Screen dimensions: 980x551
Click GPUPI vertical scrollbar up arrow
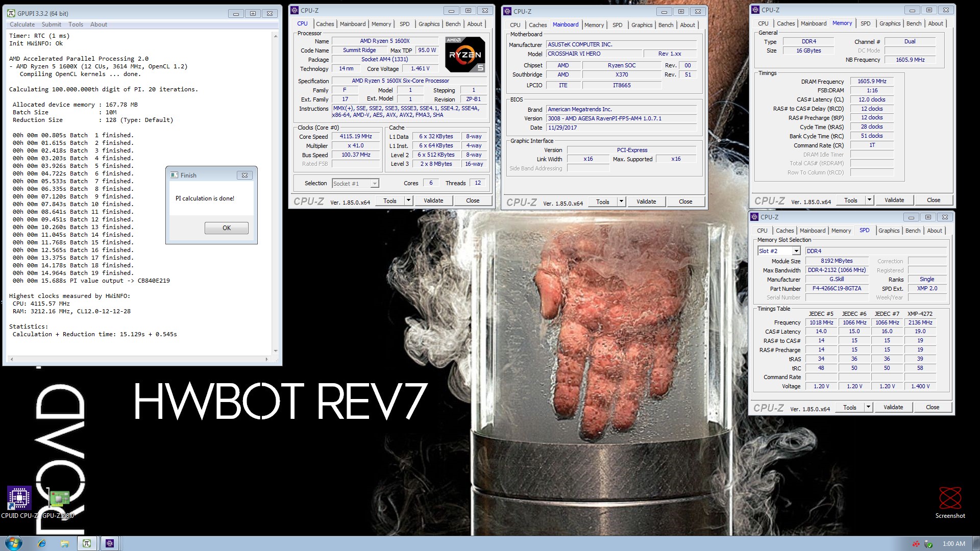pyautogui.click(x=276, y=36)
